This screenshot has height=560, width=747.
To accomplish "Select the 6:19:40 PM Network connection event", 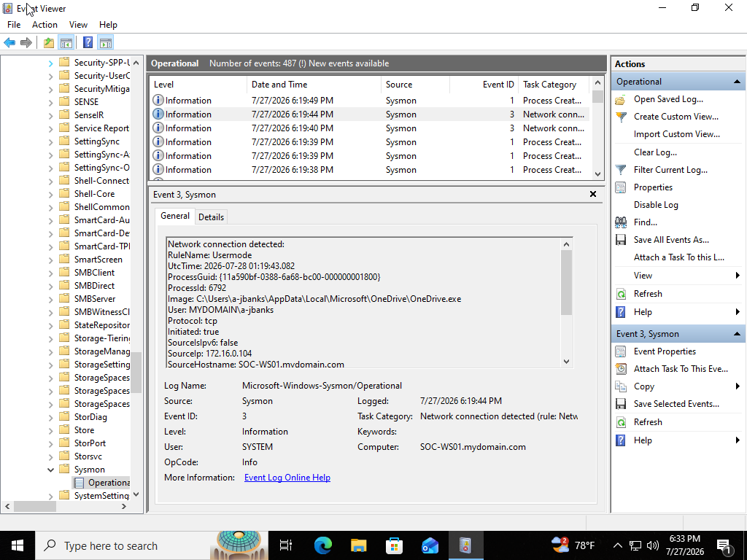I will coord(370,128).
